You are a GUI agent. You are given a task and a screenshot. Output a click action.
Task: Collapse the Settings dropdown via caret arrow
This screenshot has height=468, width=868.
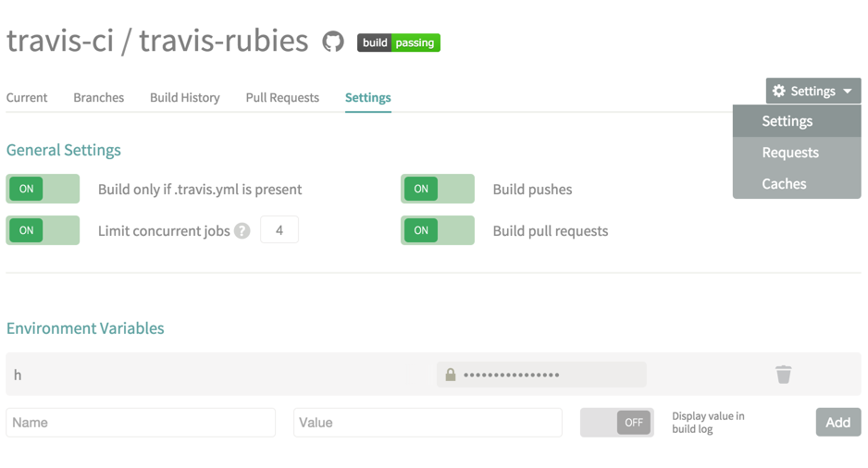tap(848, 92)
